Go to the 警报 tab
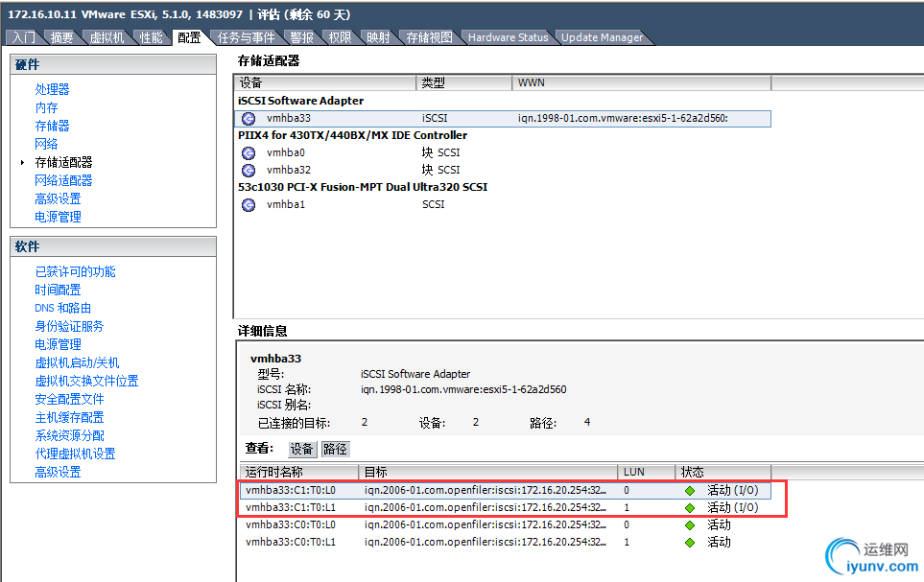 pyautogui.click(x=301, y=37)
